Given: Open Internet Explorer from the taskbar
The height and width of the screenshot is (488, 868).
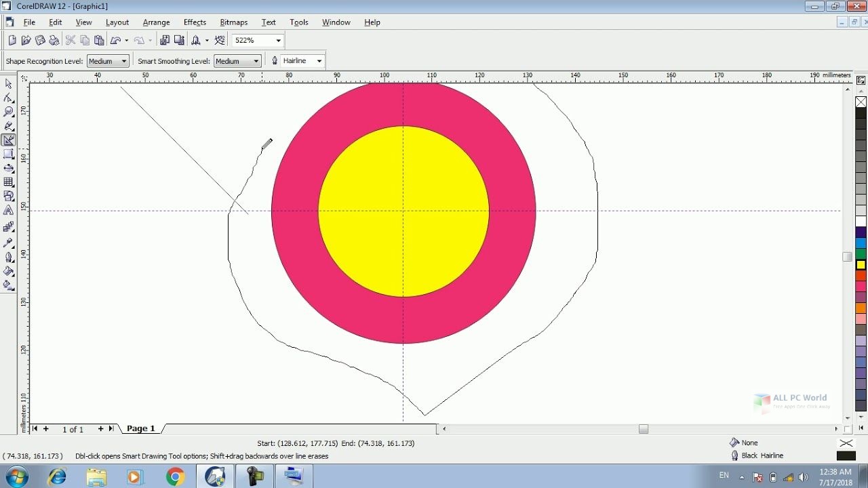Looking at the screenshot, I should tap(58, 476).
